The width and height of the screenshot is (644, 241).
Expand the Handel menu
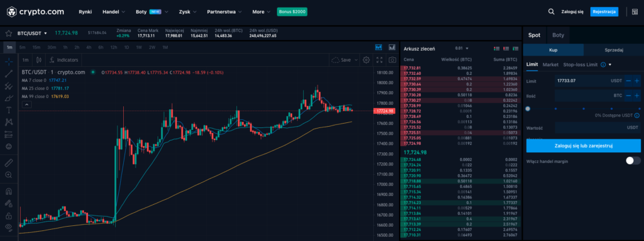114,12
